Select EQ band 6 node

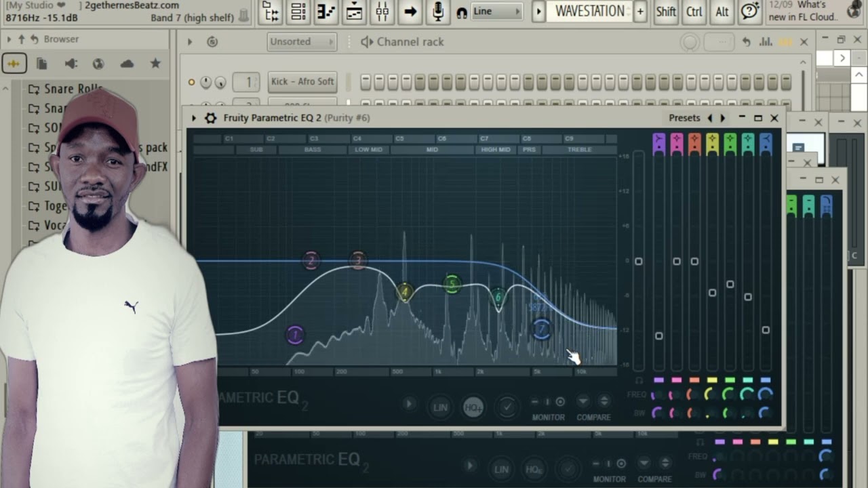point(498,297)
